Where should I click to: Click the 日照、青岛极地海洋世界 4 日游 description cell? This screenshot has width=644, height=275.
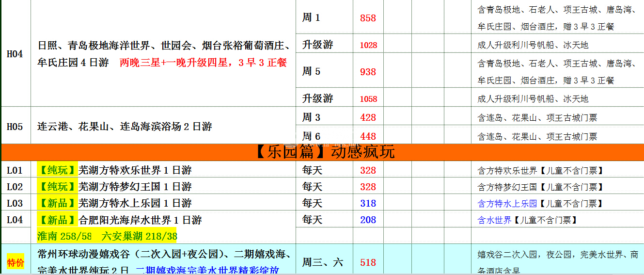163,54
